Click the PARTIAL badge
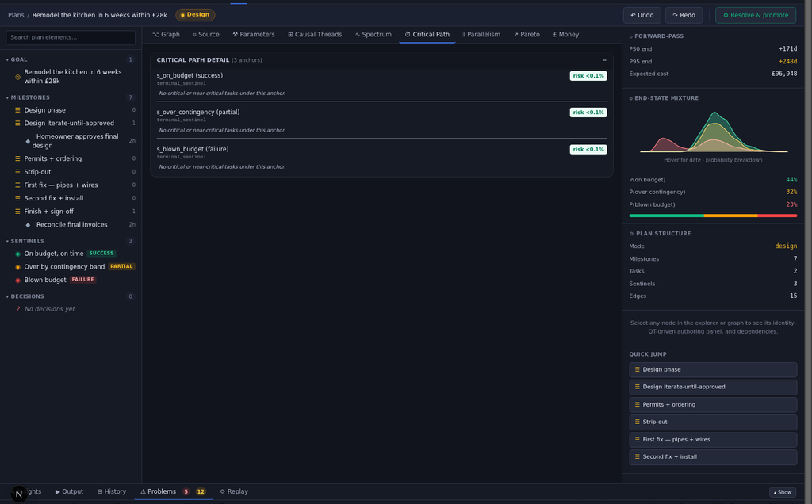 [121, 266]
